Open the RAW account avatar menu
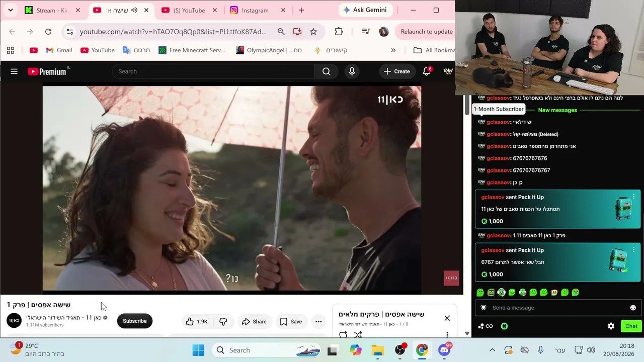Viewport: 644px width, 362px height. coord(448,71)
